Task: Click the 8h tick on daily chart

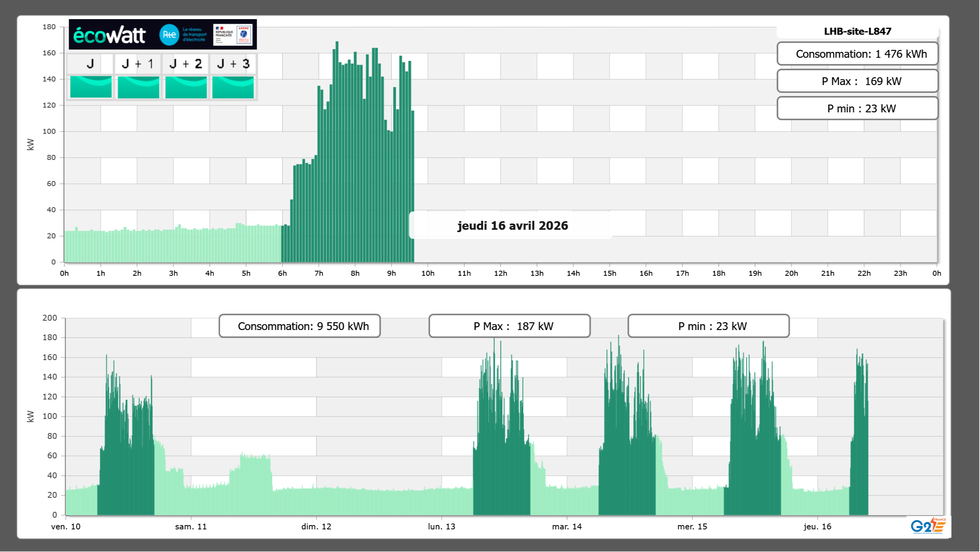Action: pyautogui.click(x=355, y=273)
